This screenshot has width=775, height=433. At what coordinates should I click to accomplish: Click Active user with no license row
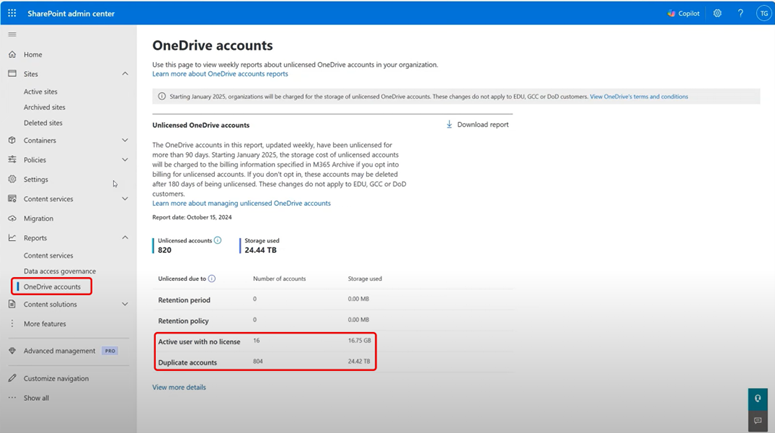pyautogui.click(x=199, y=342)
